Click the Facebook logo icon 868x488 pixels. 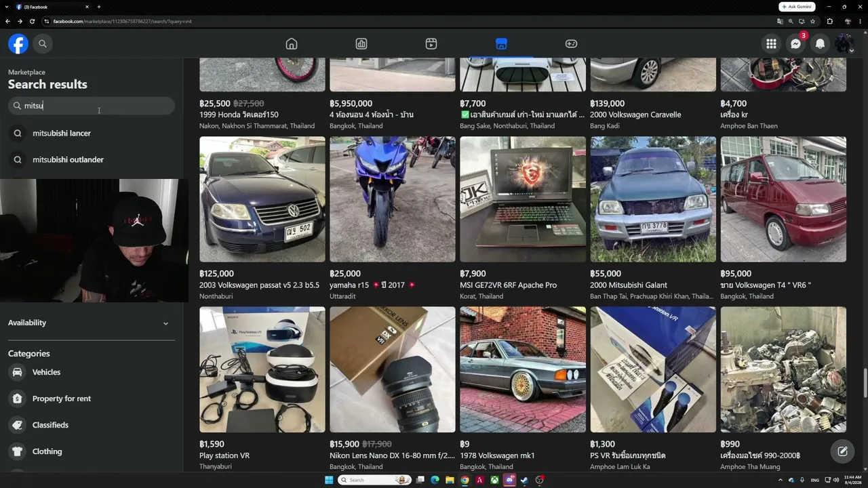tap(18, 44)
